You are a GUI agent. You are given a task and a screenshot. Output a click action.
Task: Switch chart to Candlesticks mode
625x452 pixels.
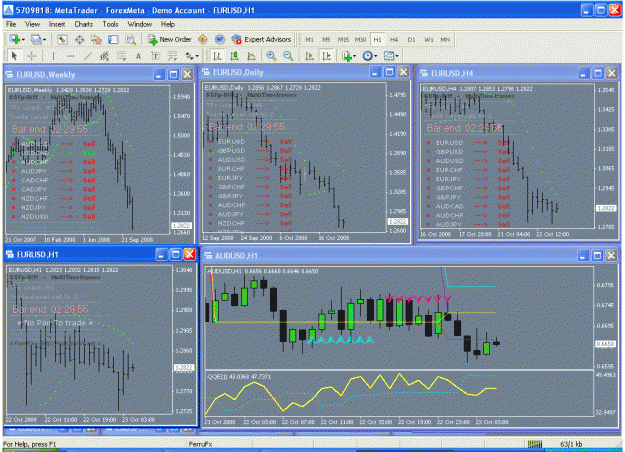[x=234, y=56]
